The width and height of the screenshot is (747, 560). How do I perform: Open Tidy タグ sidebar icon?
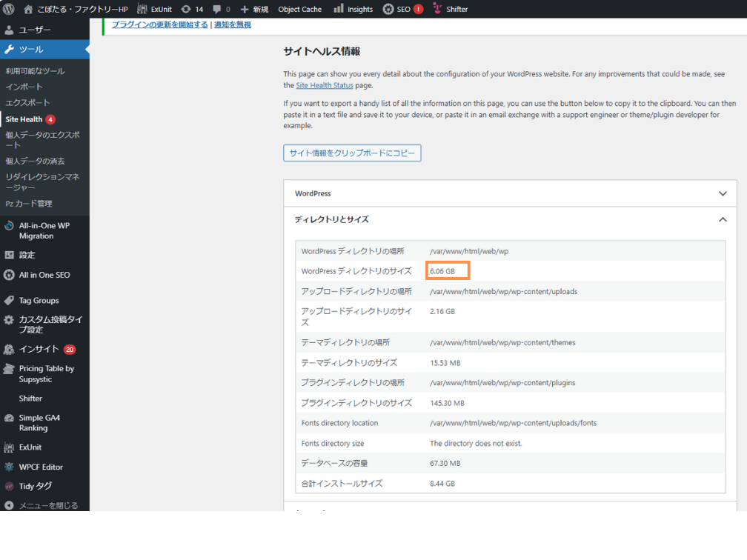coord(9,486)
